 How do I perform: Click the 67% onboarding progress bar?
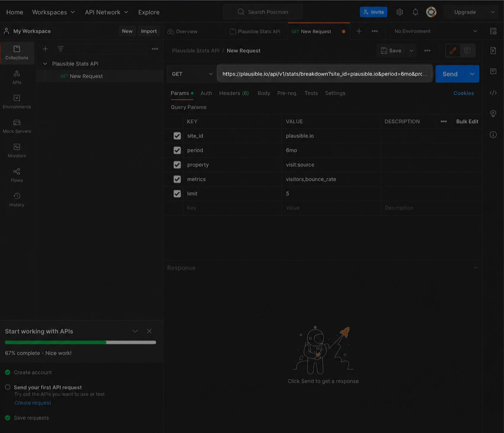tap(80, 343)
